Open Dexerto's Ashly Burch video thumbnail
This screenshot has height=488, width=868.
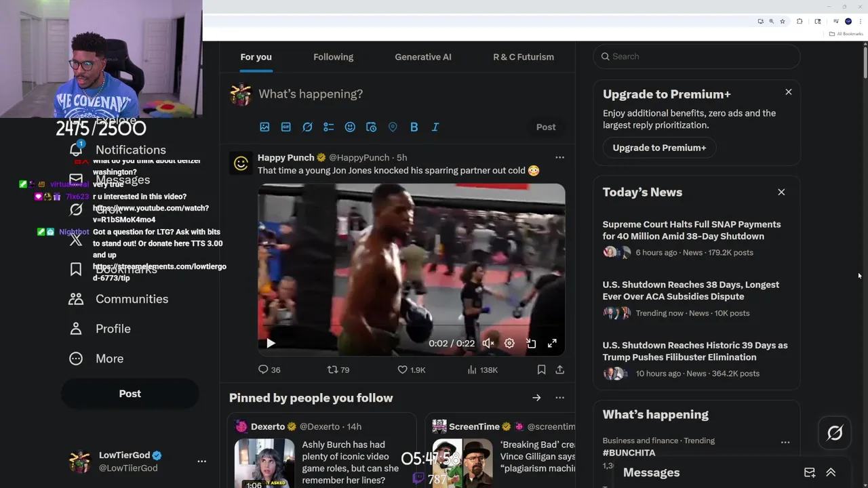[x=264, y=463]
